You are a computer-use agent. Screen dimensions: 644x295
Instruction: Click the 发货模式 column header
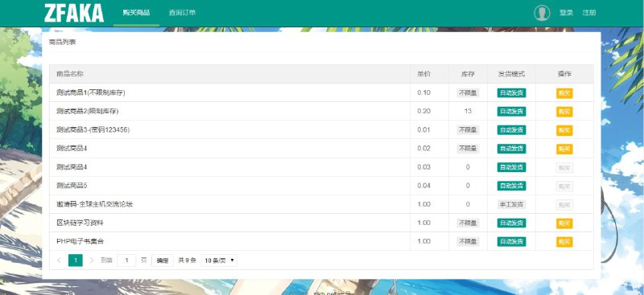pos(511,74)
